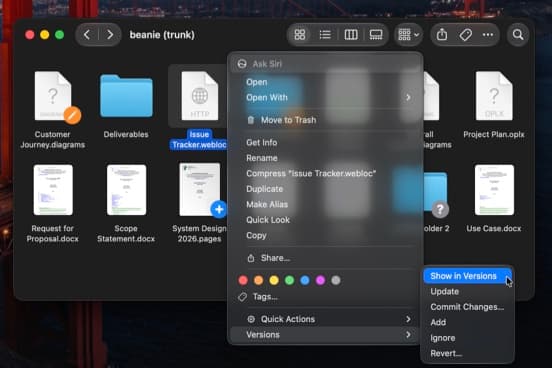
Task: Apply the orange tag color
Action: coord(258,280)
